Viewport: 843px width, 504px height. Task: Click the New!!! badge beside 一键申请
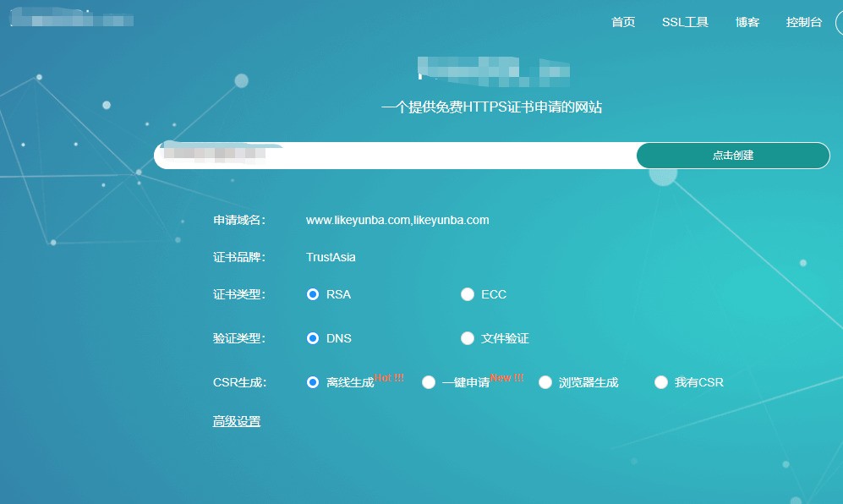pos(506,378)
